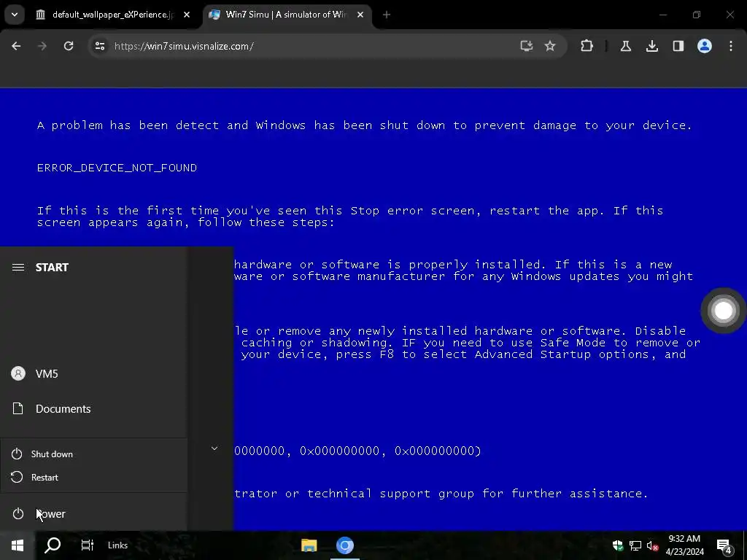
Task: Click the simulator floating circle button
Action: (723, 311)
